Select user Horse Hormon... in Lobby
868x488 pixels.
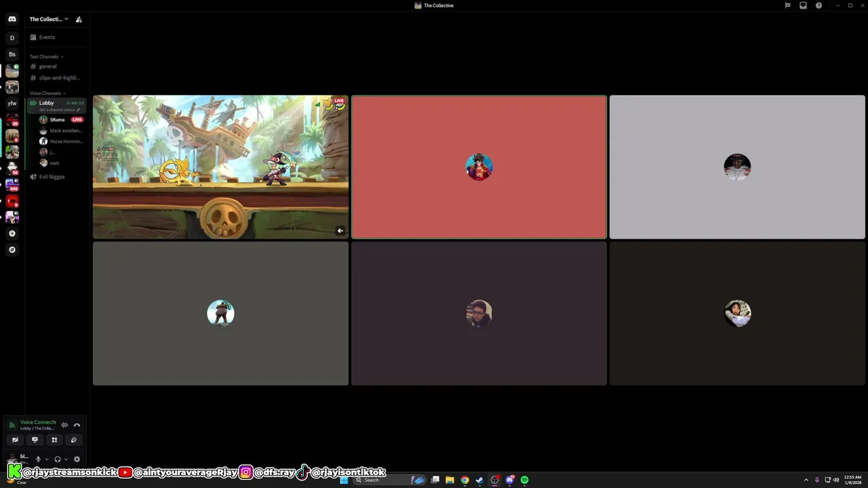[61, 142]
